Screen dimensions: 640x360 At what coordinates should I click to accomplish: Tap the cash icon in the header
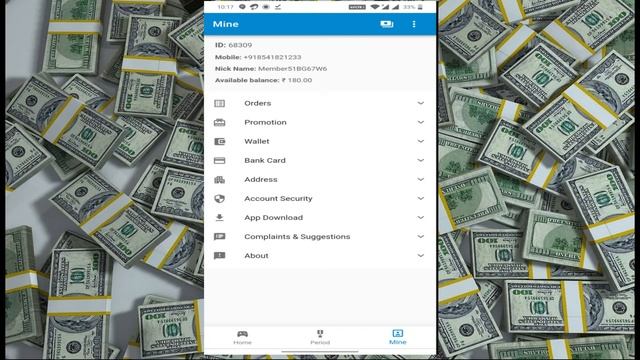click(x=387, y=24)
